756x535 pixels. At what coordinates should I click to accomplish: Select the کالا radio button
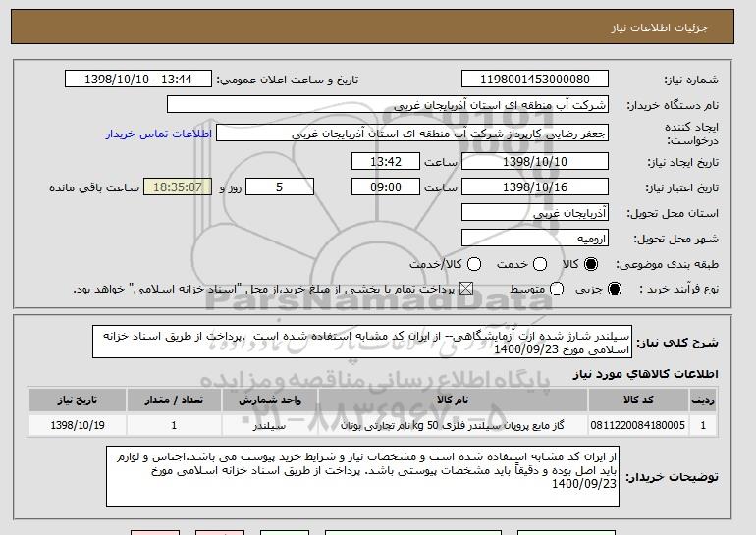591,264
